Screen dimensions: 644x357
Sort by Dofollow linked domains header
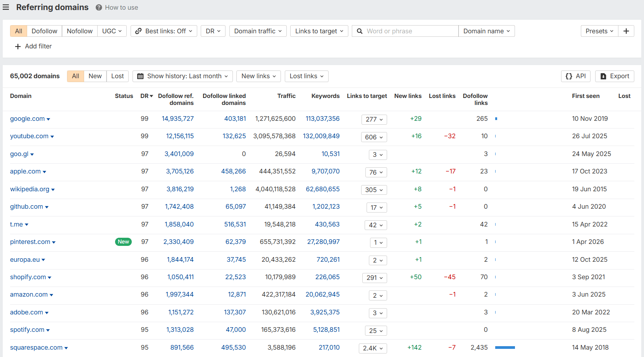(x=224, y=100)
